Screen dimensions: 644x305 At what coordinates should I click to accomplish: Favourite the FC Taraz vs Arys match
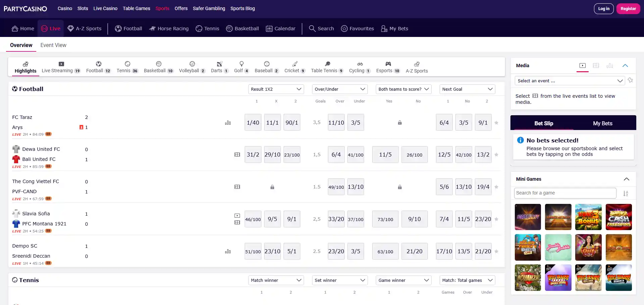pos(496,123)
